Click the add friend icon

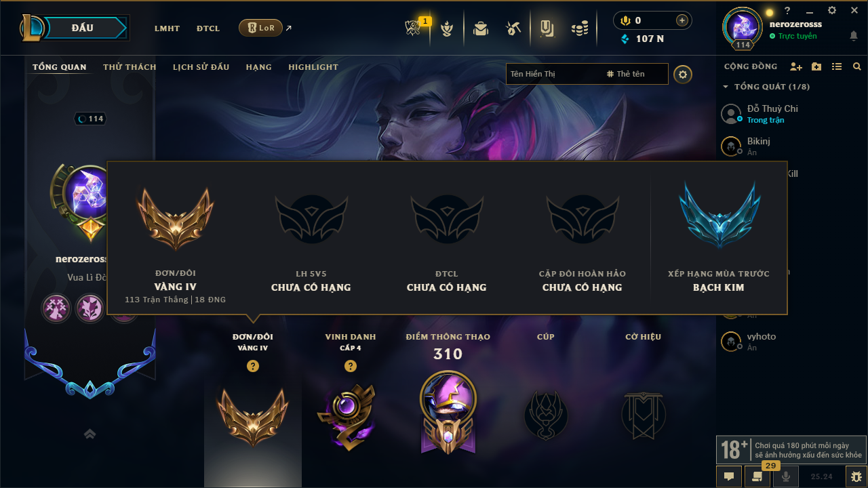click(x=796, y=66)
